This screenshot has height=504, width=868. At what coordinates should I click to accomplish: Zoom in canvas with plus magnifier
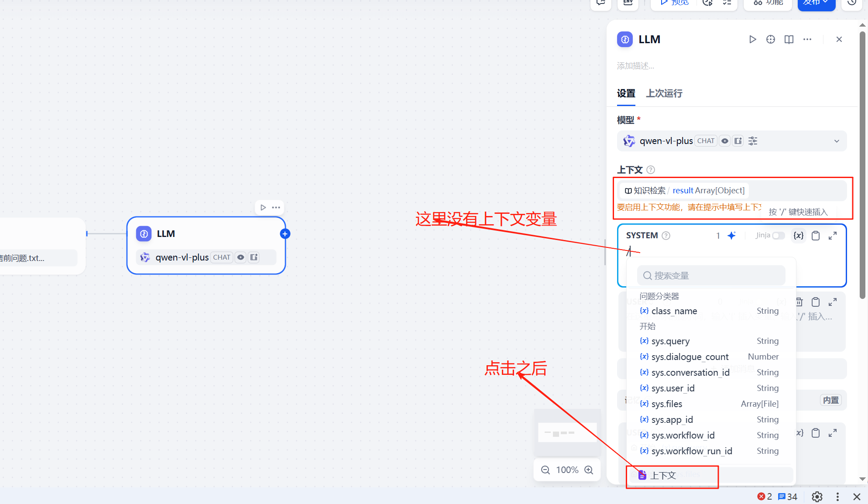(x=589, y=470)
